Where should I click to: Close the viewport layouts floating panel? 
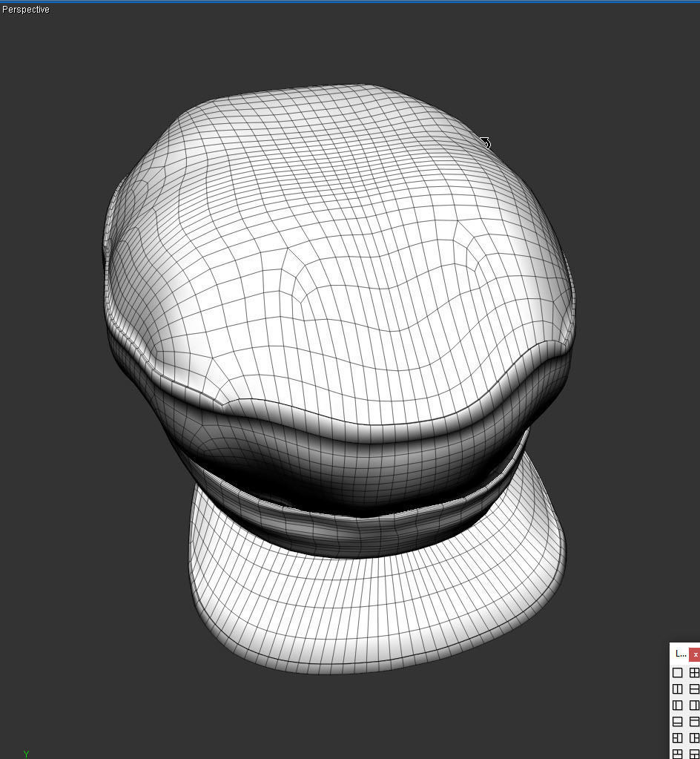[696, 654]
